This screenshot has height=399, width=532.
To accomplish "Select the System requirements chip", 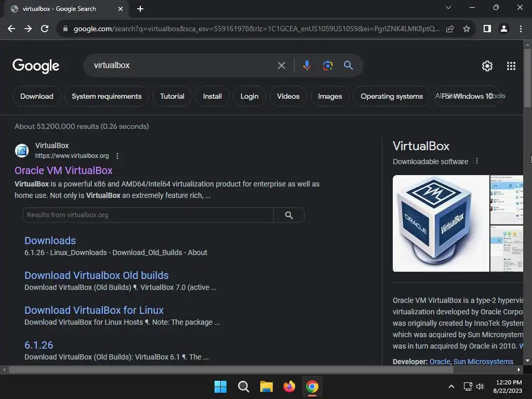I will (107, 96).
